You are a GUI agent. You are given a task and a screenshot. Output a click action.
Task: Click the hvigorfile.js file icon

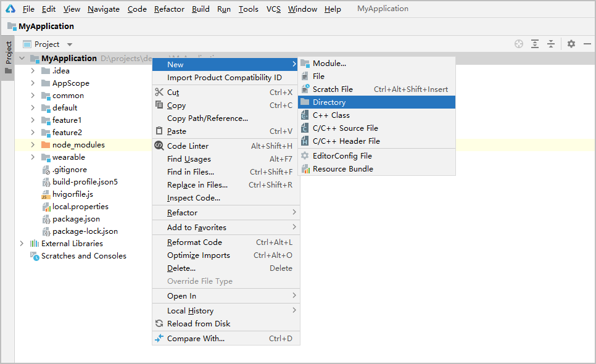pos(46,194)
